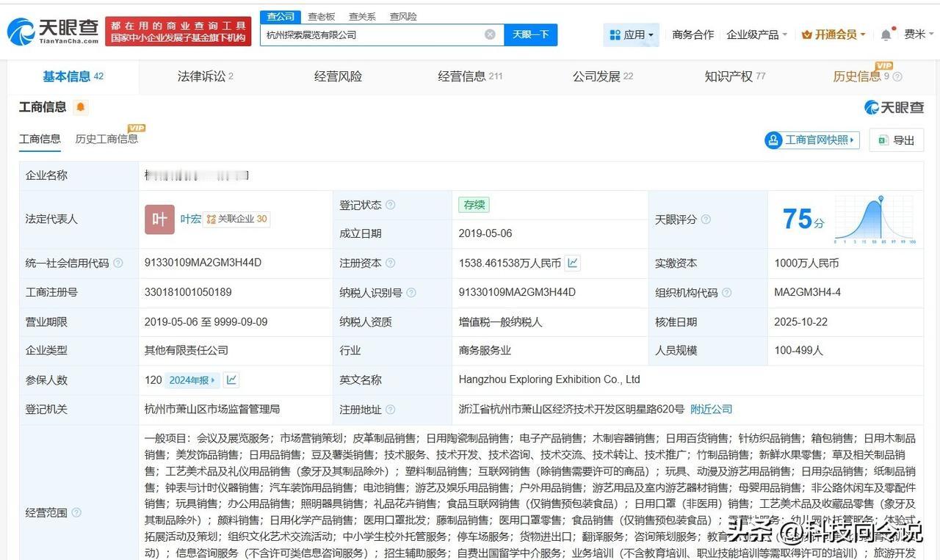Click the 关联企业 30 badge

236,219
